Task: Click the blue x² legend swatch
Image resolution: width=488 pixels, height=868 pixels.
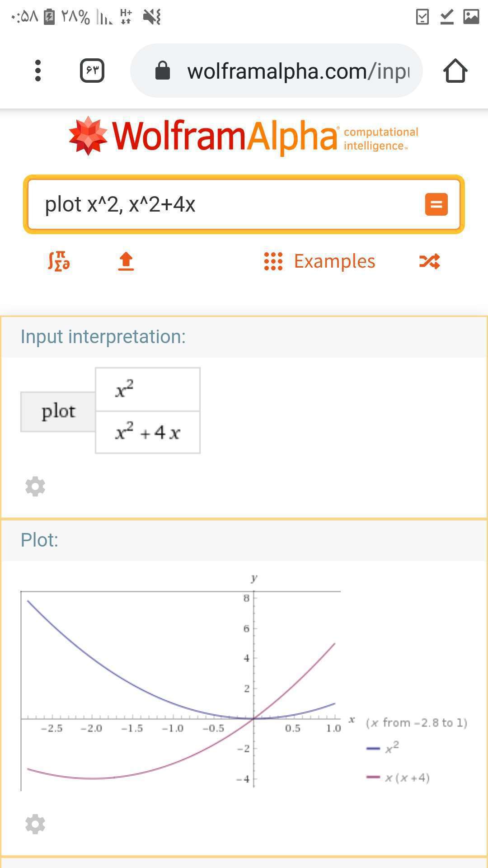Action: pyautogui.click(x=373, y=749)
